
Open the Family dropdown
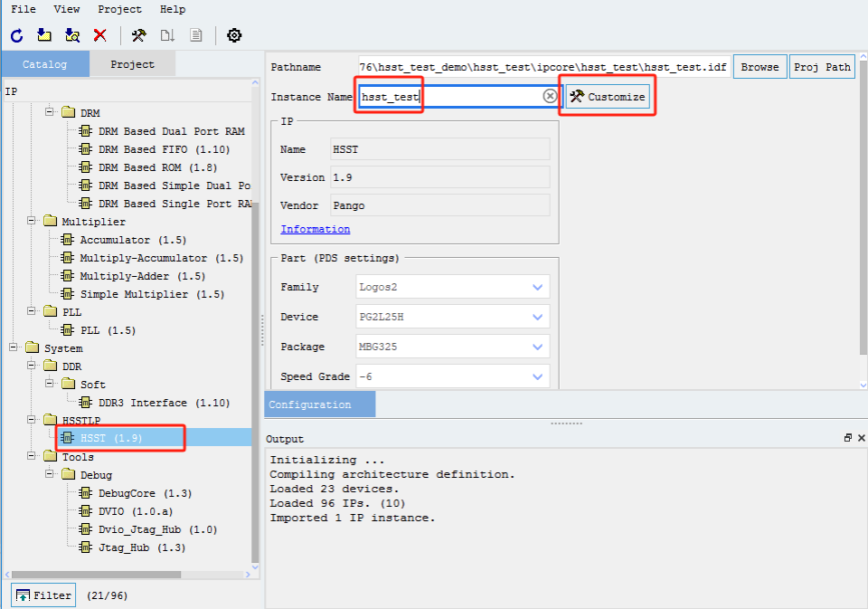pos(453,287)
